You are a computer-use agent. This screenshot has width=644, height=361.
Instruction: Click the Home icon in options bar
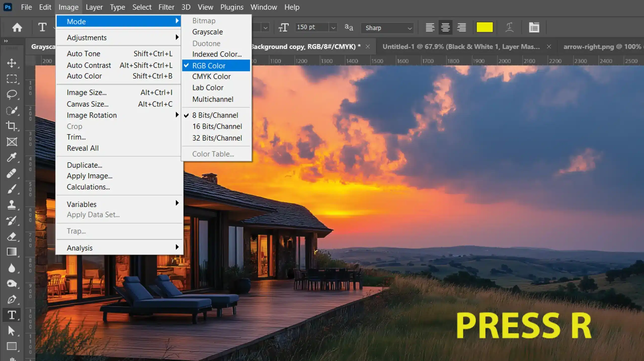point(17,27)
